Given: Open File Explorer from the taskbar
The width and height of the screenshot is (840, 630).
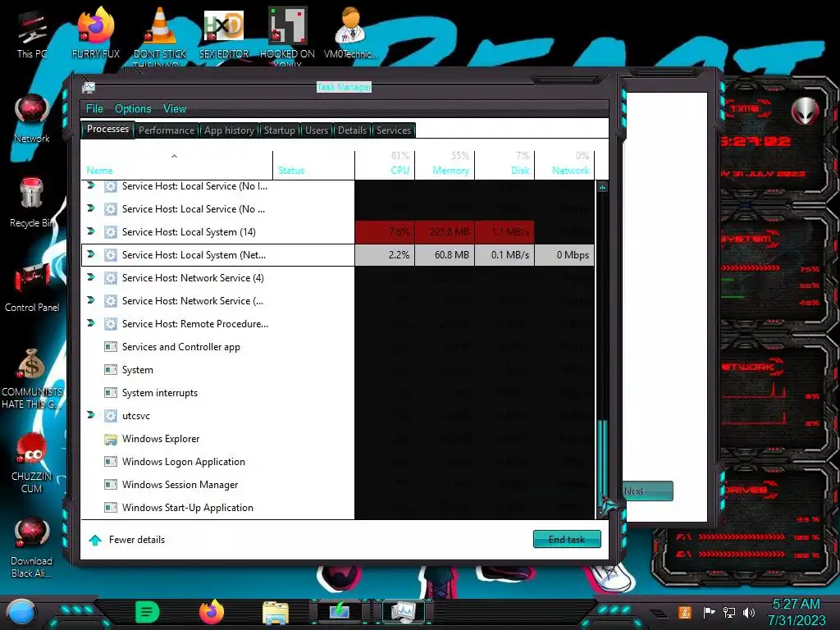Looking at the screenshot, I should 276,613.
